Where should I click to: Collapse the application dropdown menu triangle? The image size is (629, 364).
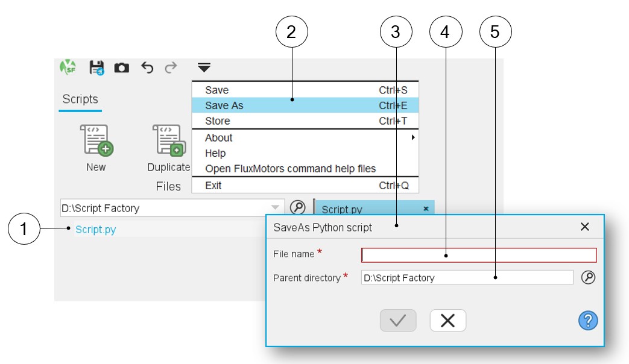[204, 67]
